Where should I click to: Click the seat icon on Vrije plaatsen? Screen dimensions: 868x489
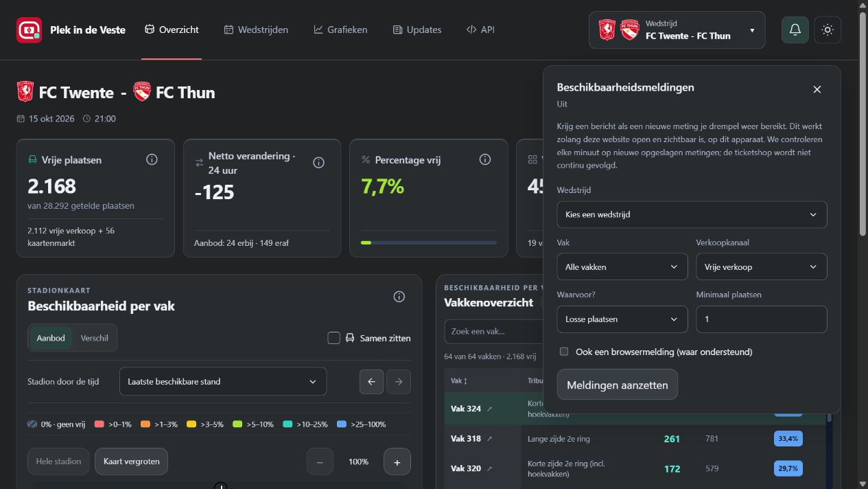(32, 159)
